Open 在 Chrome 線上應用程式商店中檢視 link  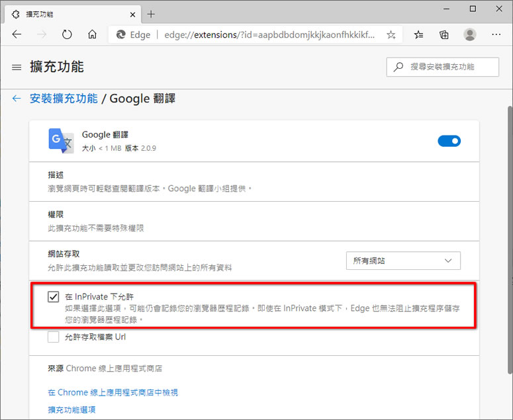[113, 392]
